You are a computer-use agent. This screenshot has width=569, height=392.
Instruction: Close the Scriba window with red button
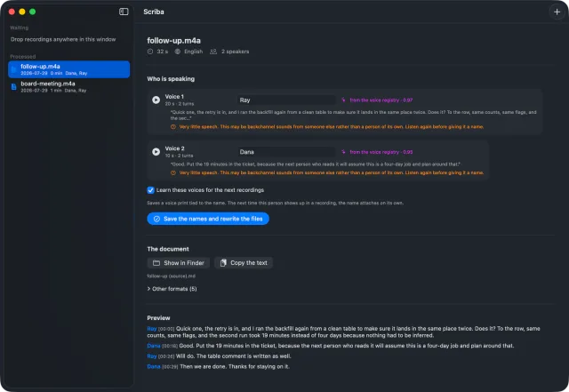tap(12, 12)
